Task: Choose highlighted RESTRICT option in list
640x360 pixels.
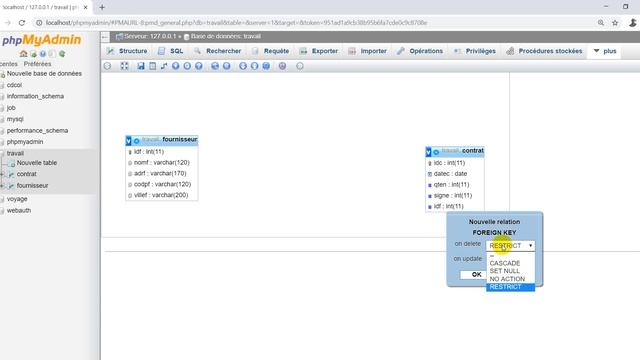Action: 510,287
